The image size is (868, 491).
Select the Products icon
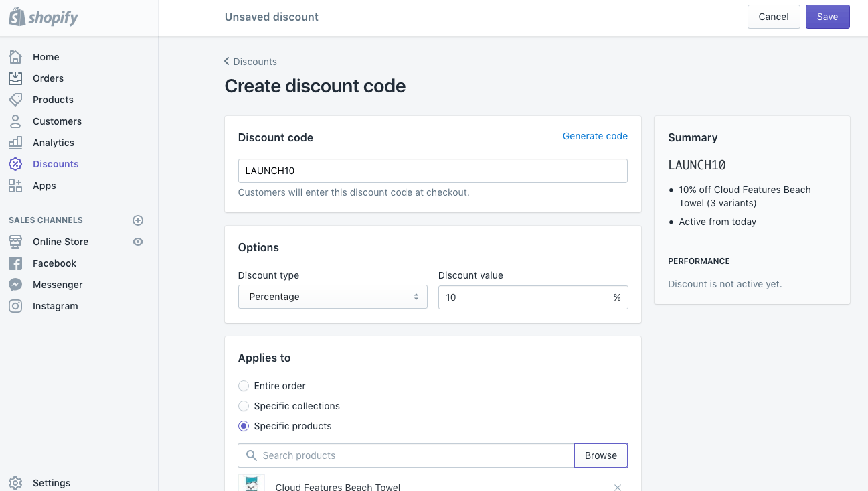coord(15,99)
